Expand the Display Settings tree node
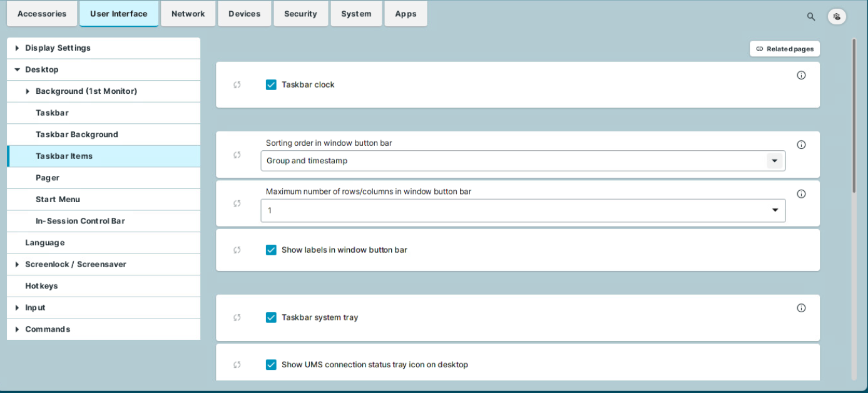Viewport: 868px width, 393px height. (x=17, y=48)
